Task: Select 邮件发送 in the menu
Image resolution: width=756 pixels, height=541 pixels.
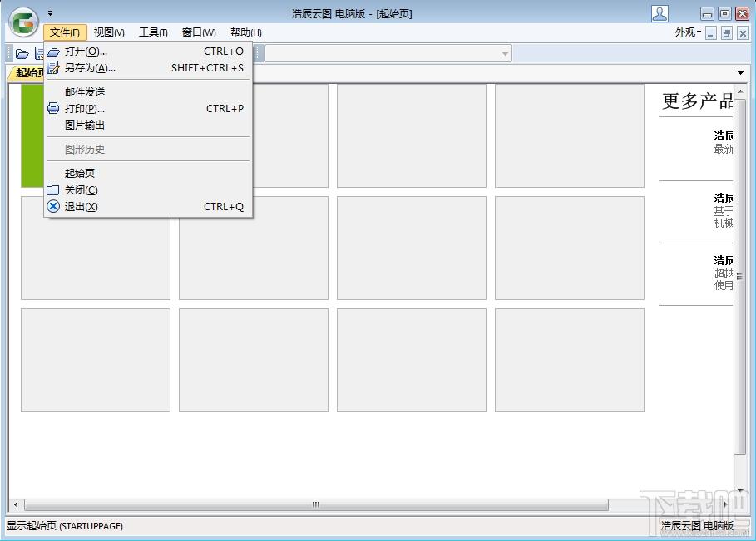Action: (148, 91)
